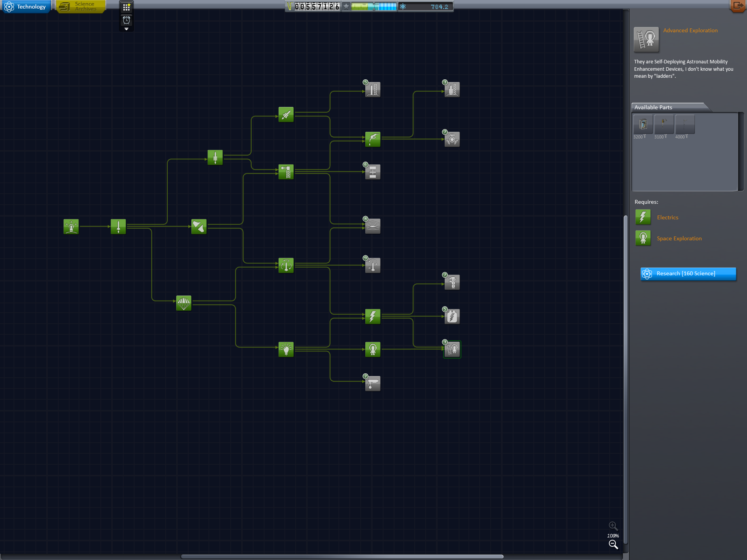The height and width of the screenshot is (560, 747).
Task: Click the vertical tech tree scrollbar
Action: tap(626, 379)
